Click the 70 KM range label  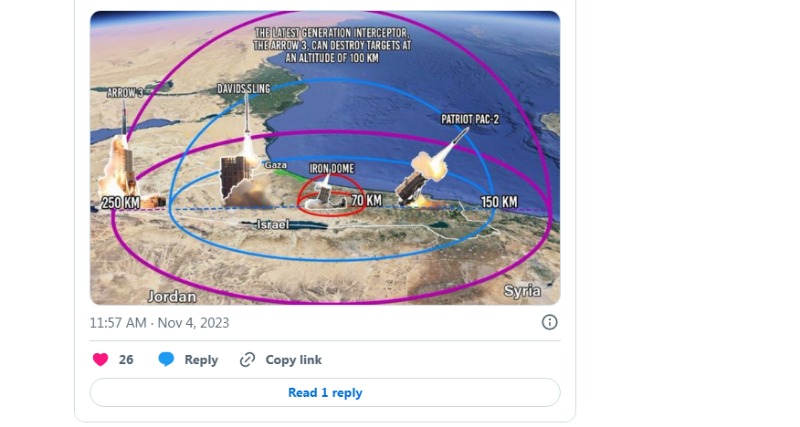click(366, 200)
